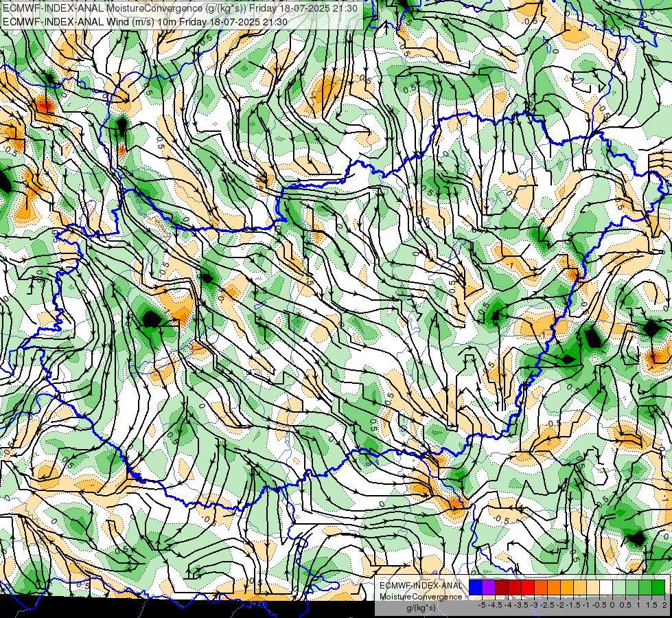The width and height of the screenshot is (672, 618).
Task: Click the legend tick value -5
Action: coord(482,605)
